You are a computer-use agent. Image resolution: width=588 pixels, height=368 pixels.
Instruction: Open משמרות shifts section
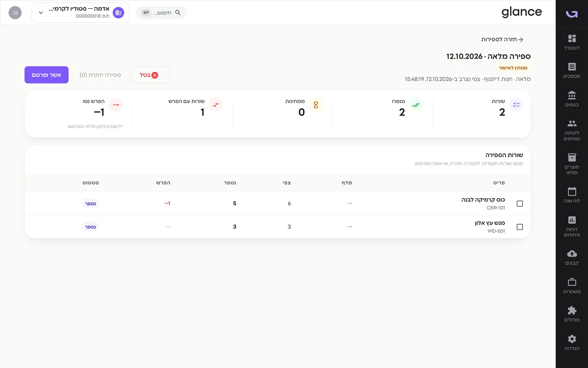(572, 286)
